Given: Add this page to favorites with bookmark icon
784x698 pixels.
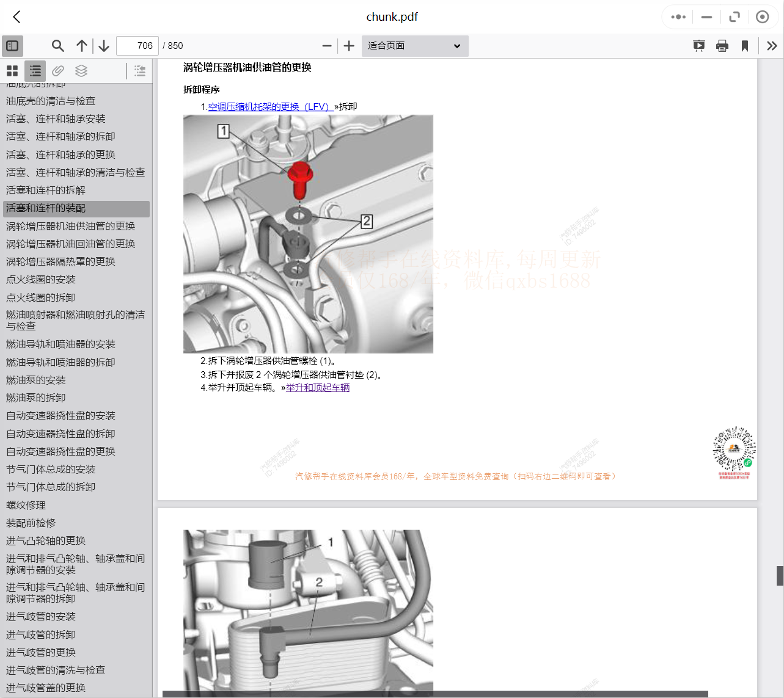Looking at the screenshot, I should point(745,45).
